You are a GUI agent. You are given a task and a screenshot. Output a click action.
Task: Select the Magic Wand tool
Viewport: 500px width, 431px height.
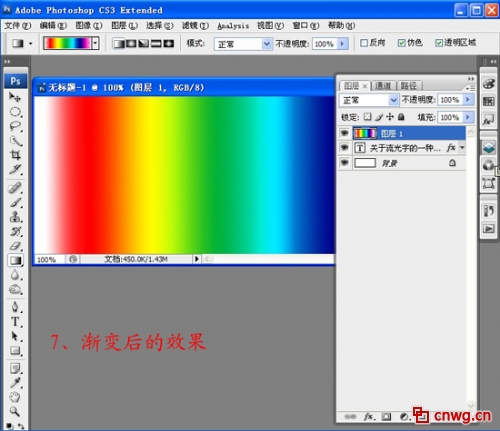pyautogui.click(x=15, y=141)
